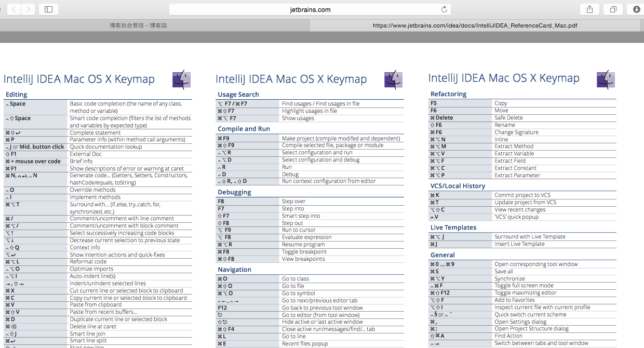This screenshot has height=348, width=644.
Task: Click the Finder logo on the Editing page
Action: tap(181, 80)
